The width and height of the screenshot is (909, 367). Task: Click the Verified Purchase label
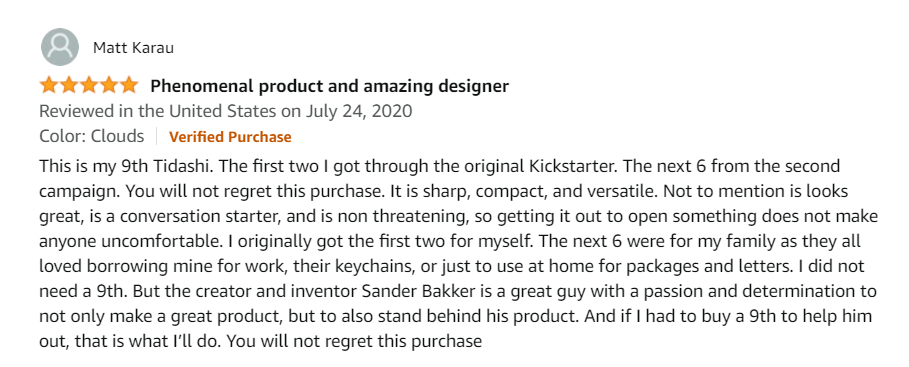pos(230,137)
